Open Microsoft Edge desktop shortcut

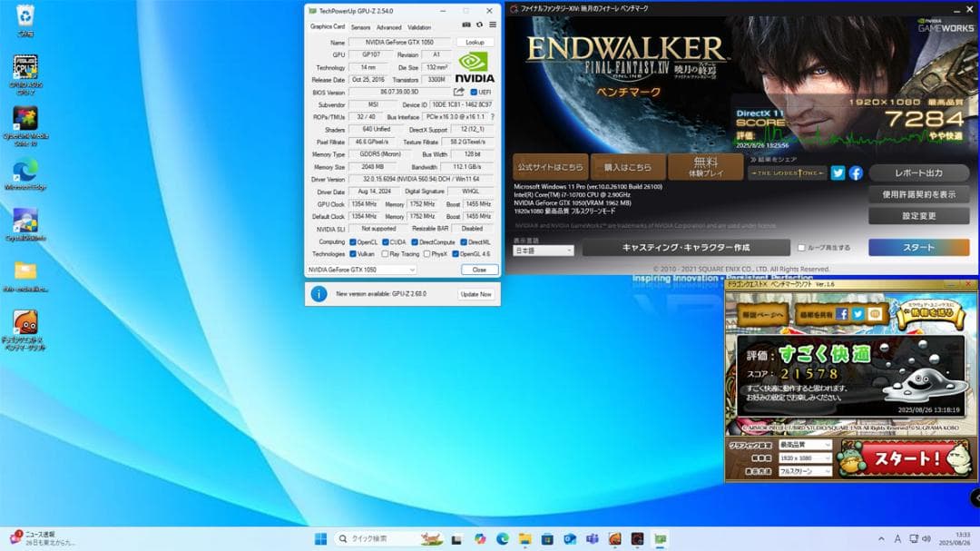[x=24, y=172]
